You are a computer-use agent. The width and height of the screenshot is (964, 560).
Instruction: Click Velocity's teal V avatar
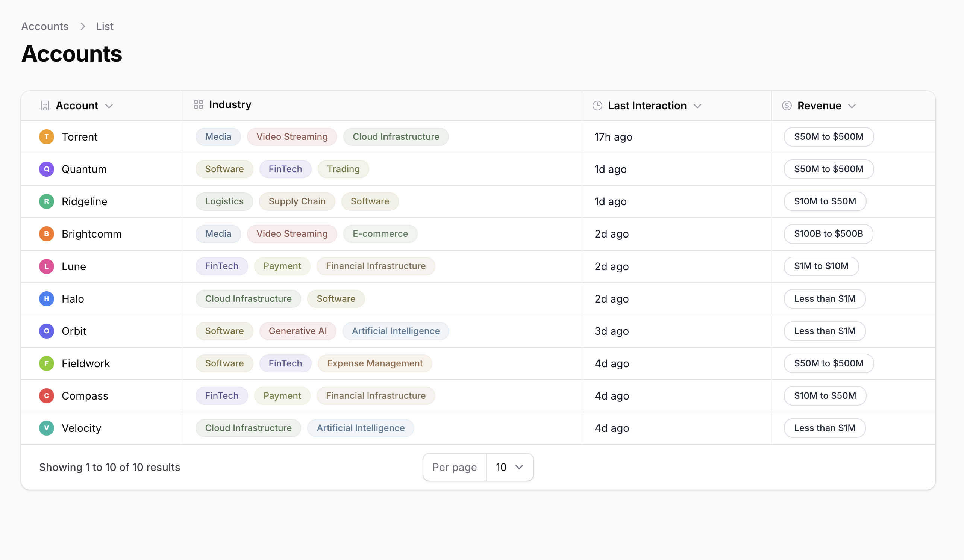point(47,428)
